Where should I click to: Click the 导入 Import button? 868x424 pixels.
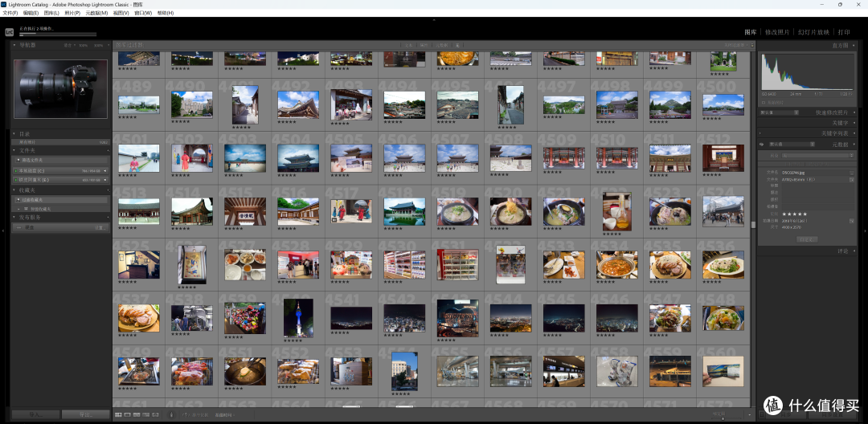pyautogui.click(x=36, y=414)
